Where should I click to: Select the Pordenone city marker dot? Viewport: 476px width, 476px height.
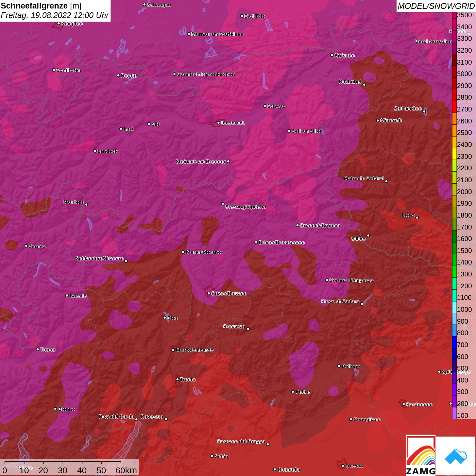pyautogui.click(x=404, y=404)
